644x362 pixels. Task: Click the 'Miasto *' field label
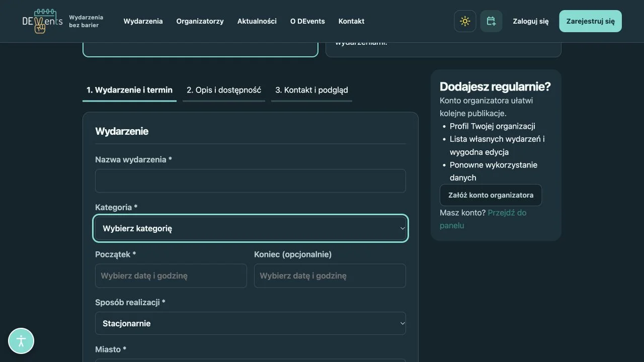click(x=111, y=349)
